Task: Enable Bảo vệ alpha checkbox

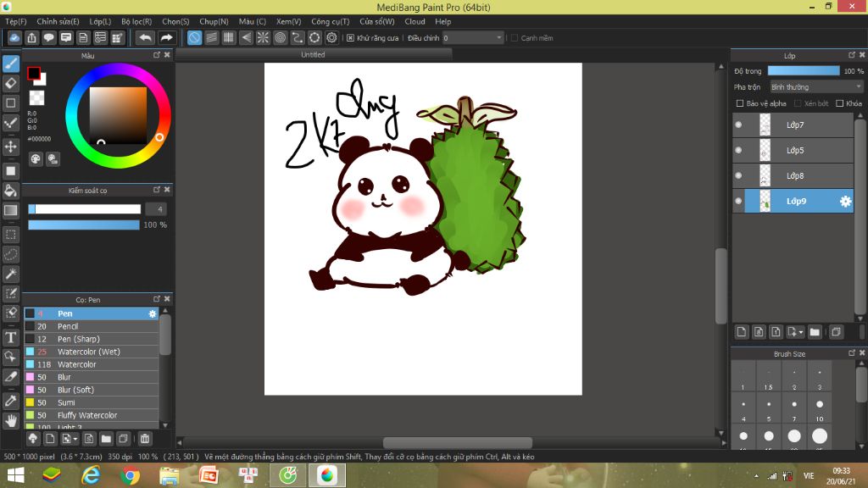Action: coord(739,103)
